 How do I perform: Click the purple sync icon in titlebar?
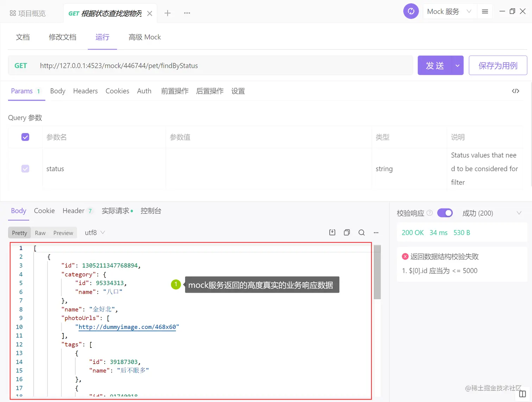point(411,11)
